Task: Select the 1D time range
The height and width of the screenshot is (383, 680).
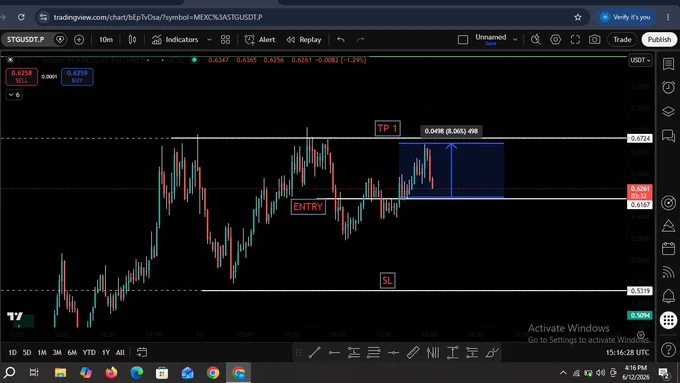Action: 13,352
